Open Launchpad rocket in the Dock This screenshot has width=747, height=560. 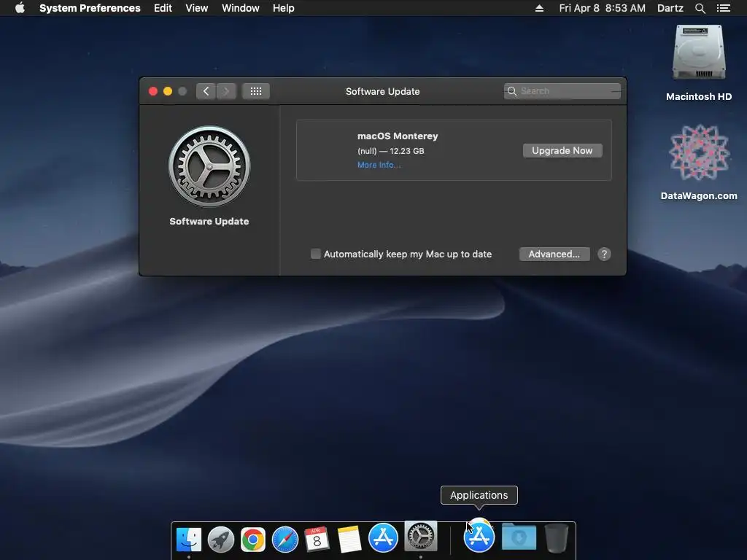pyautogui.click(x=220, y=539)
